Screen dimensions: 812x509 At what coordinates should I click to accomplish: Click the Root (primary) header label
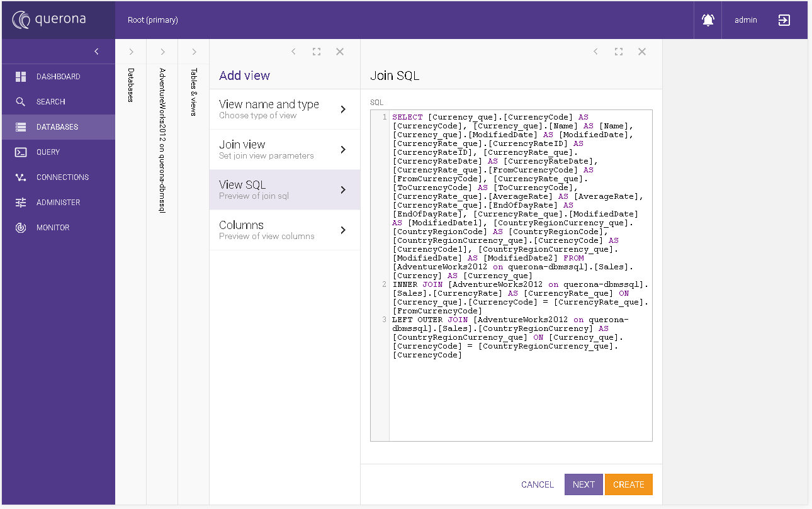[153, 20]
